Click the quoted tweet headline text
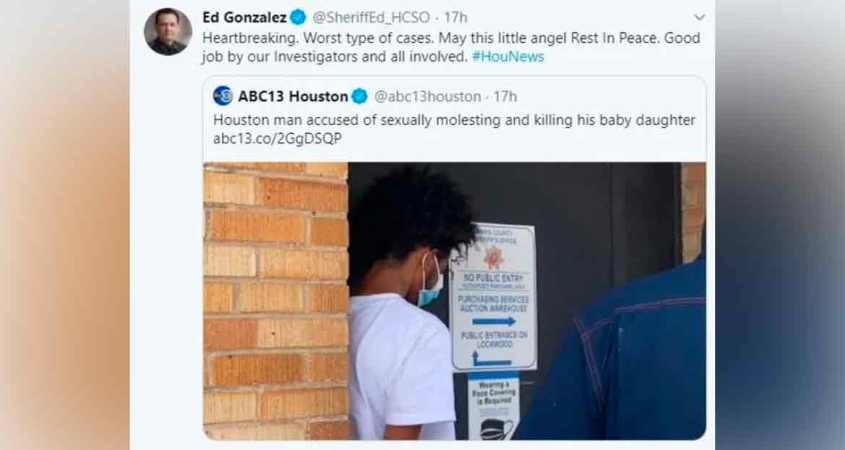Viewport: 845px width, 450px height. pos(454,120)
